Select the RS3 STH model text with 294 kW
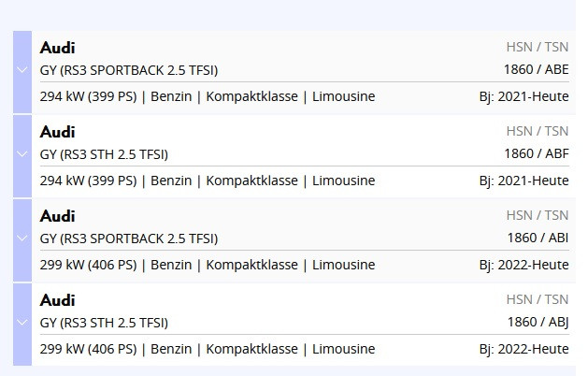 click(x=104, y=154)
